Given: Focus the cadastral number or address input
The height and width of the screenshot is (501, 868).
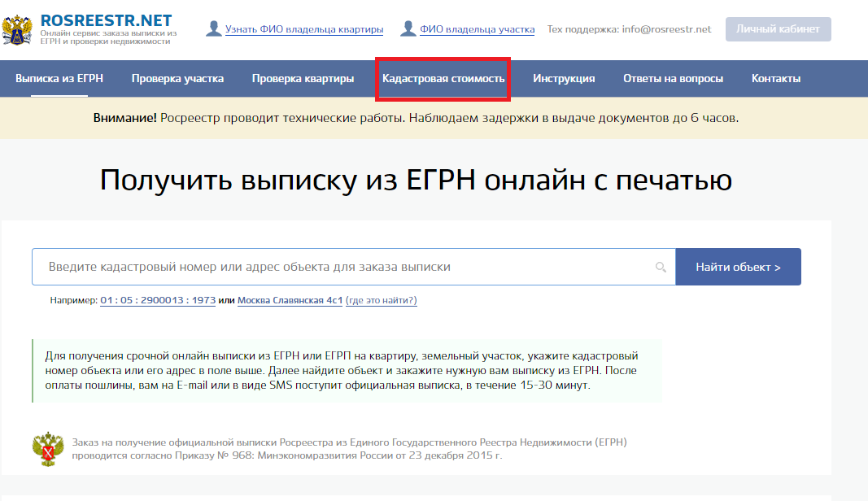Looking at the screenshot, I should point(342,267).
